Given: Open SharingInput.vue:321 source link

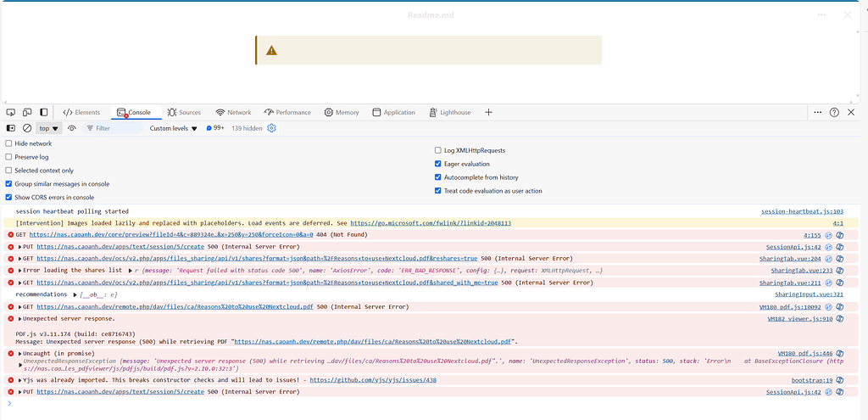Looking at the screenshot, I should (x=810, y=294).
